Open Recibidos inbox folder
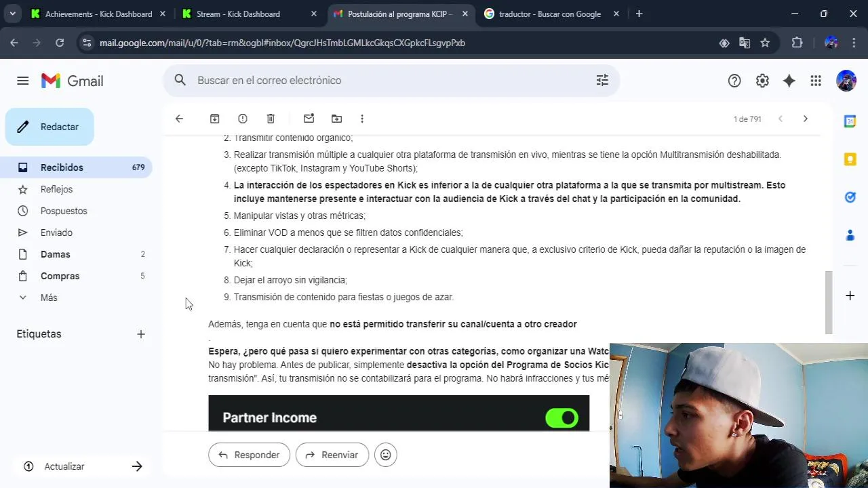 [x=76, y=167]
